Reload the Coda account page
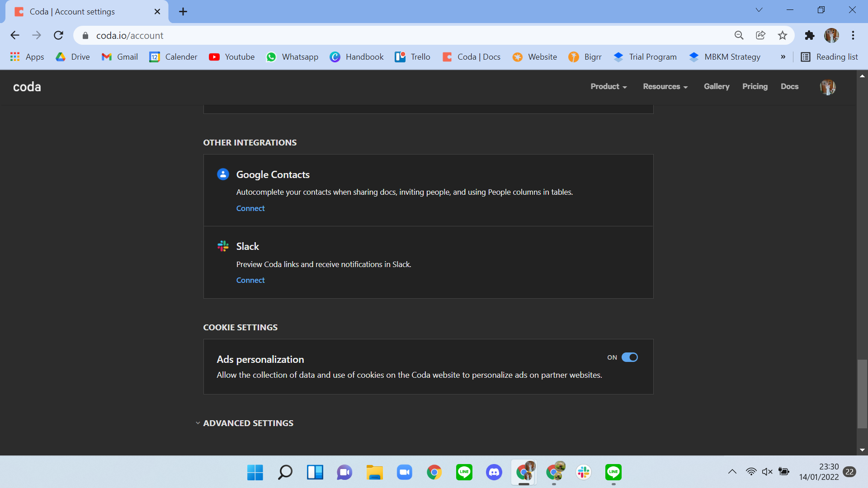The height and width of the screenshot is (488, 868). [x=58, y=35]
